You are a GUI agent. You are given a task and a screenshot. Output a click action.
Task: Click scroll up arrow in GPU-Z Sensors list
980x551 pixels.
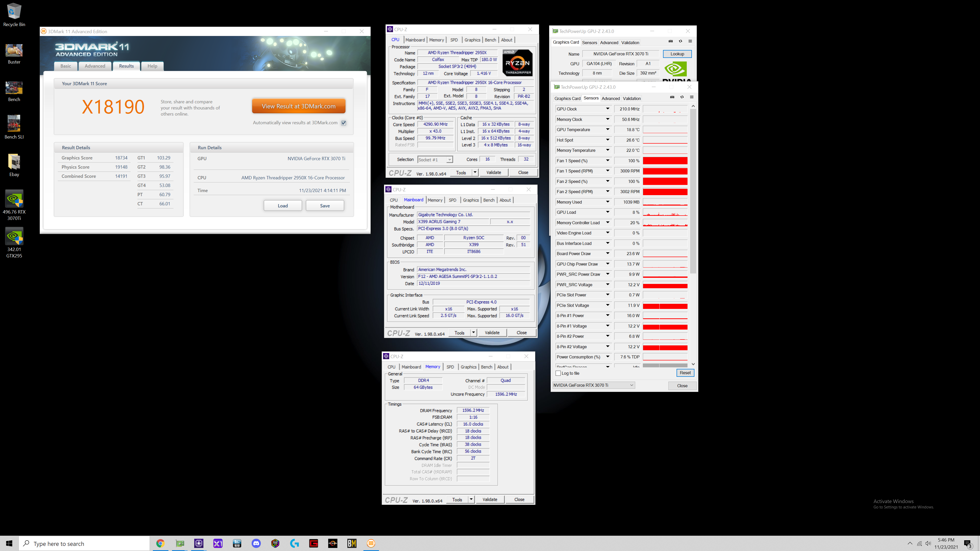693,106
